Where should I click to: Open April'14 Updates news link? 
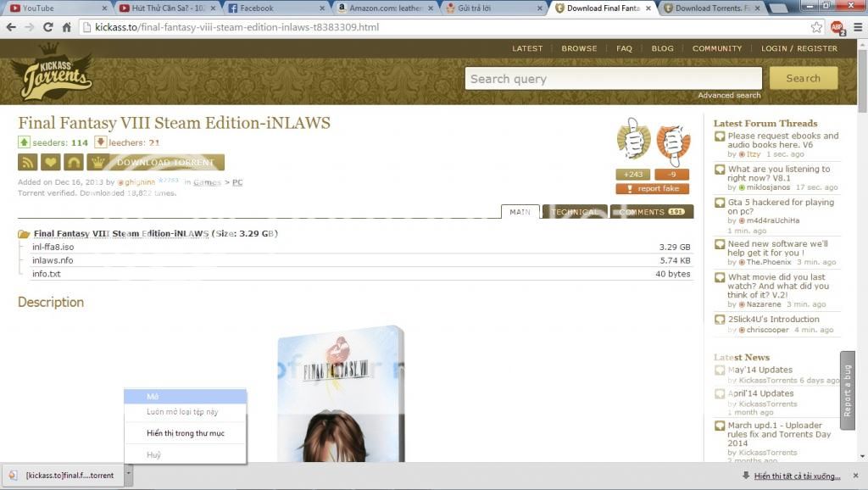click(760, 393)
